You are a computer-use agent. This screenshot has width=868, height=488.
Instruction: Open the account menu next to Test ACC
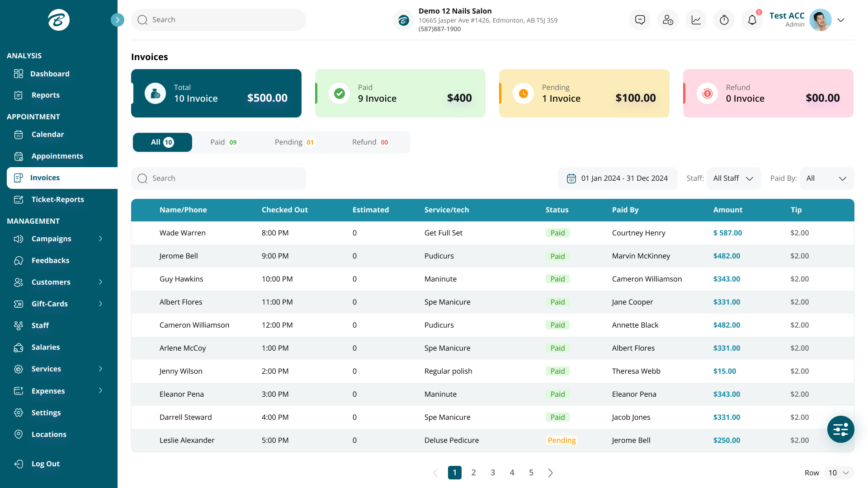841,20
